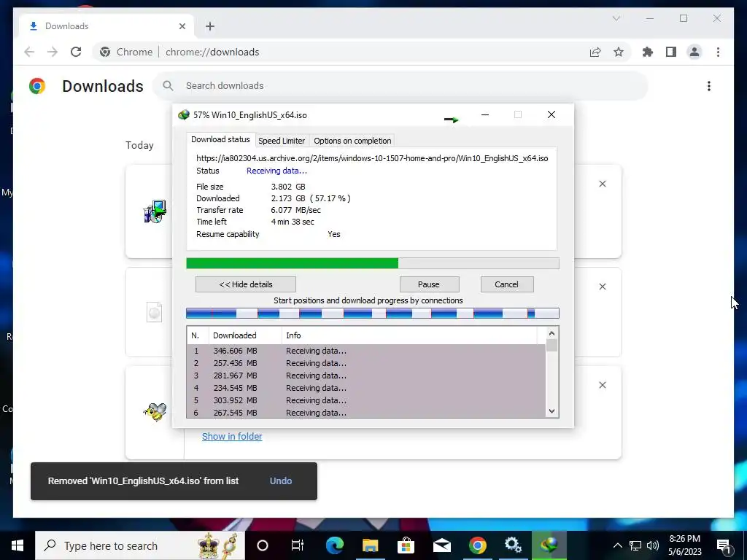Select the Downloads browser tab
747x560 pixels.
tap(106, 26)
